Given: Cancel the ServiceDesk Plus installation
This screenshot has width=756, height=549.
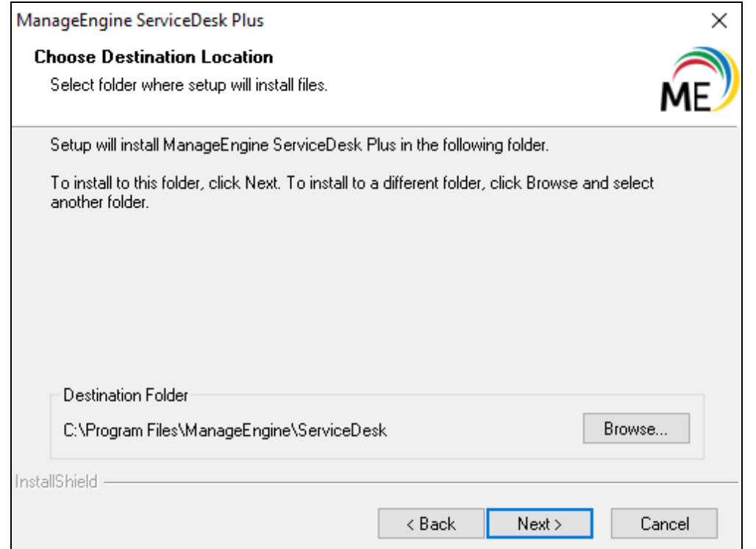Looking at the screenshot, I should (x=664, y=524).
